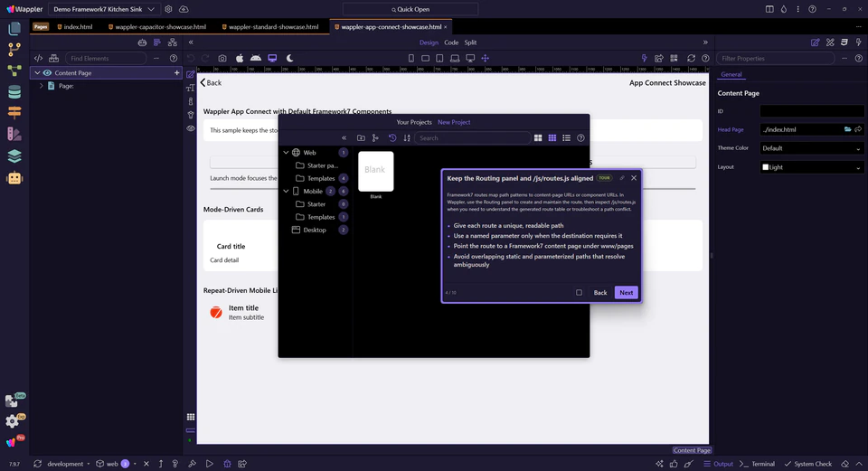The image size is (868, 471).
Task: Open the project selector dropdown Demo Framework7 Kitchen Sink
Action: click(104, 9)
